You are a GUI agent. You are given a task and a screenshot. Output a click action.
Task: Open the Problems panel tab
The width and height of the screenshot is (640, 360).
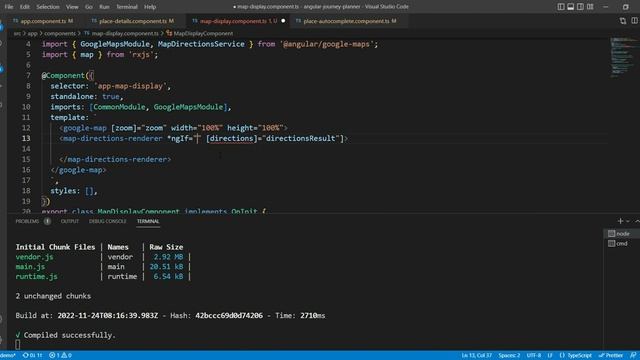pyautogui.click(x=27, y=221)
